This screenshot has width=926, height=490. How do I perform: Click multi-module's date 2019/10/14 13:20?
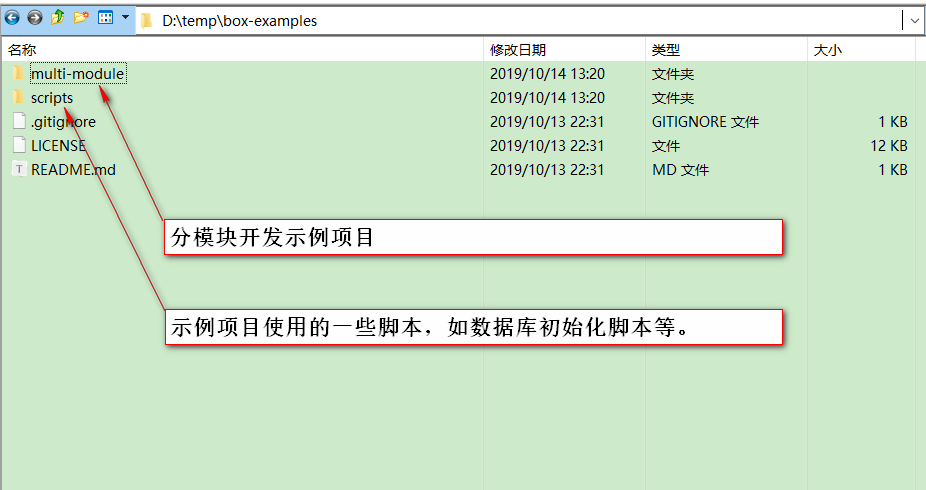(547, 74)
